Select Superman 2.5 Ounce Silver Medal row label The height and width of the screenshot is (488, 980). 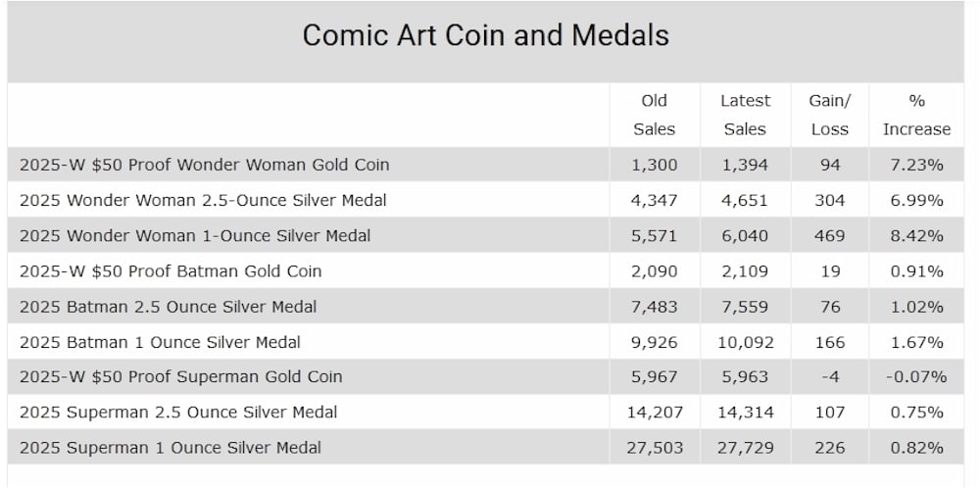[177, 412]
